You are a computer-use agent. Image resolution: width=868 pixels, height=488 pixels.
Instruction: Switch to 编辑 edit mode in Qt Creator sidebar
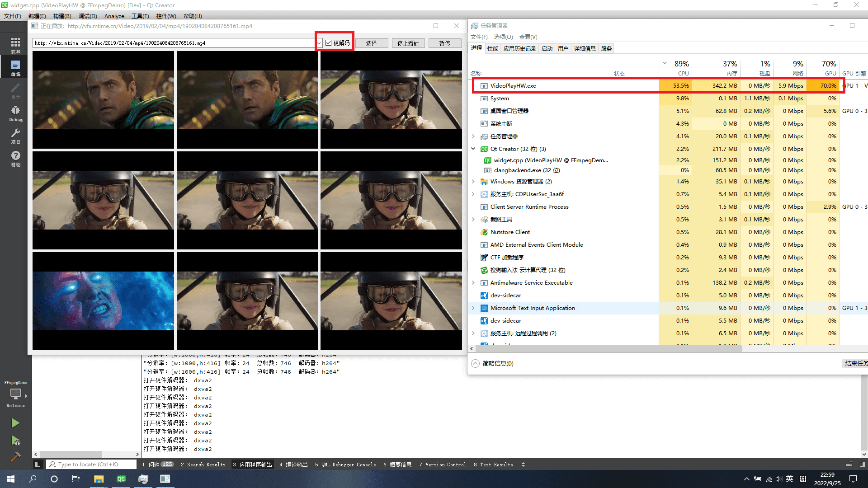tap(15, 68)
